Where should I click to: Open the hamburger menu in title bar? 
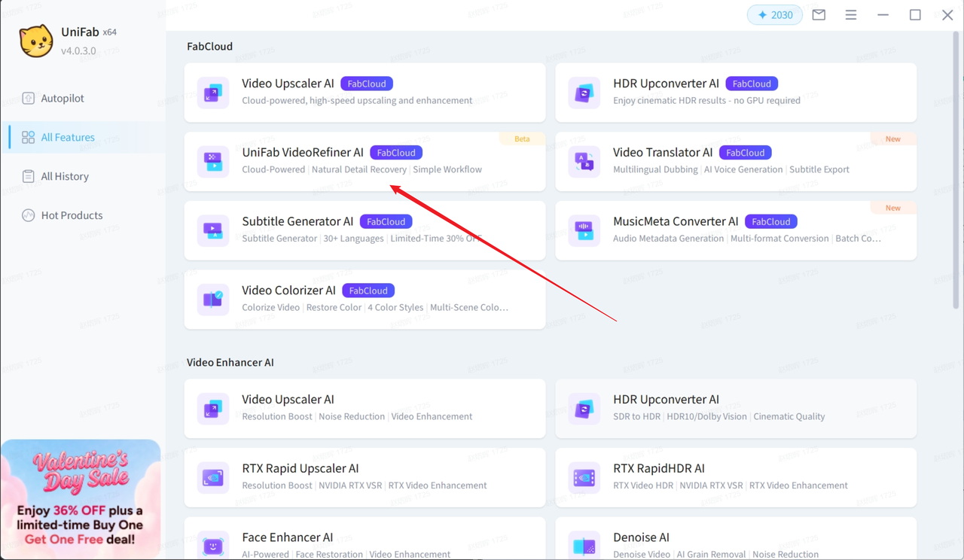pos(851,15)
